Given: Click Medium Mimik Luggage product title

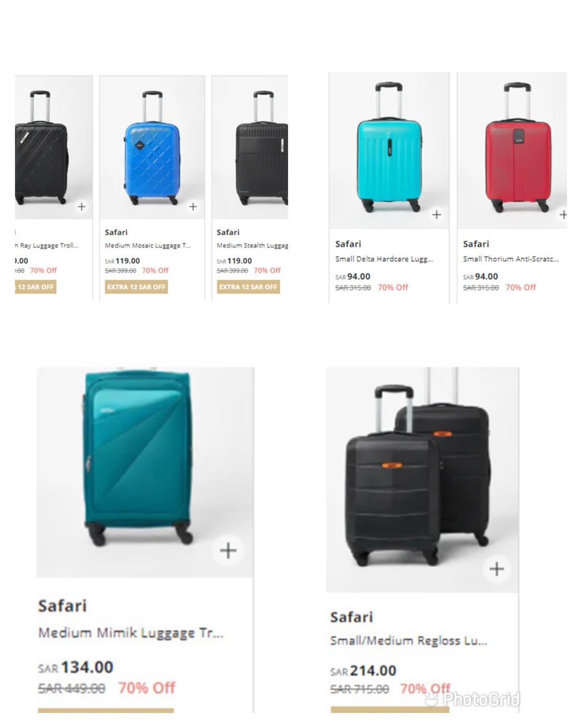Looking at the screenshot, I should (131, 633).
